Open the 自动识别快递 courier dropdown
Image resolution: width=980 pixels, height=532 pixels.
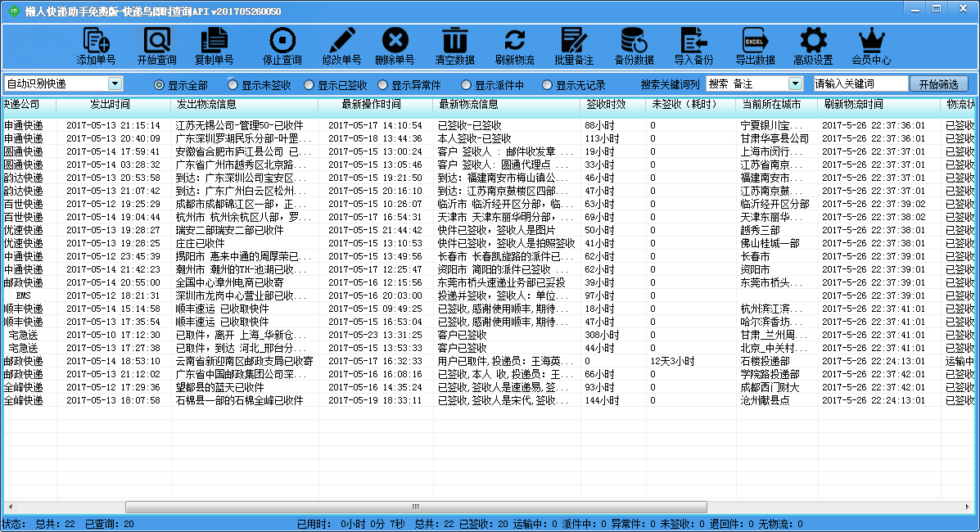tap(115, 83)
